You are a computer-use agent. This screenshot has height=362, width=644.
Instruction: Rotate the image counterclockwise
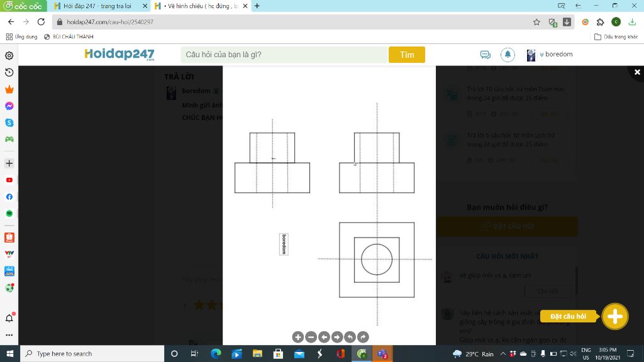(350, 337)
